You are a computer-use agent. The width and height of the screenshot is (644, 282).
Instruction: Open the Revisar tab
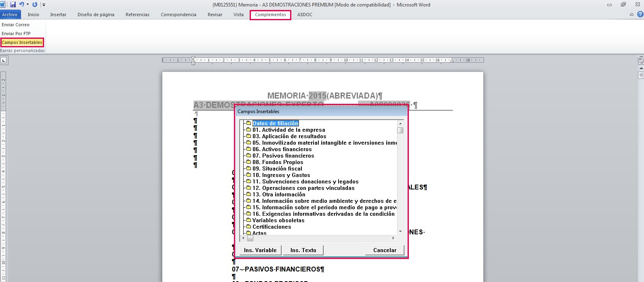tap(215, 15)
